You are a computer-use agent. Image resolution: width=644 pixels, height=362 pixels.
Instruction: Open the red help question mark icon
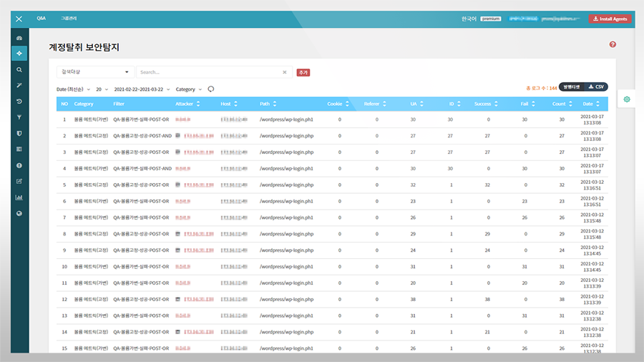point(613,44)
